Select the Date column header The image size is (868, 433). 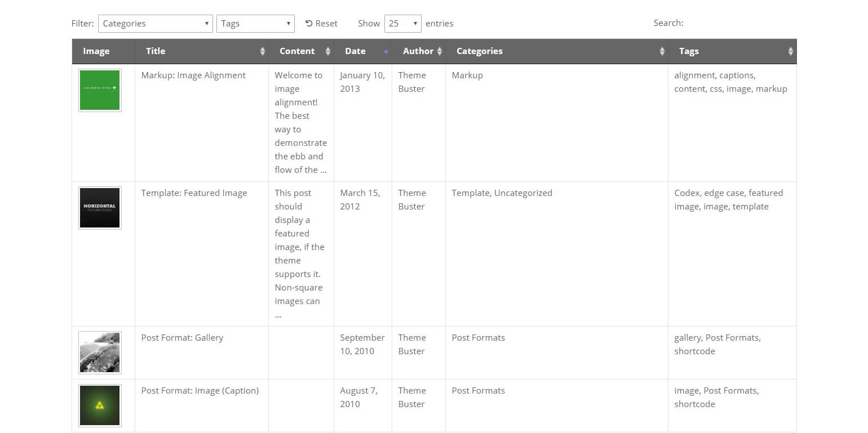tap(355, 51)
